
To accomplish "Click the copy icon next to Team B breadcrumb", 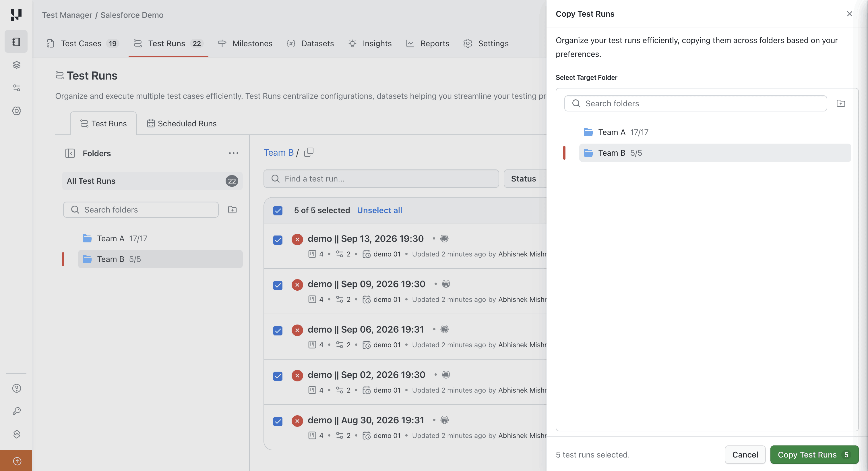I will click(x=309, y=153).
